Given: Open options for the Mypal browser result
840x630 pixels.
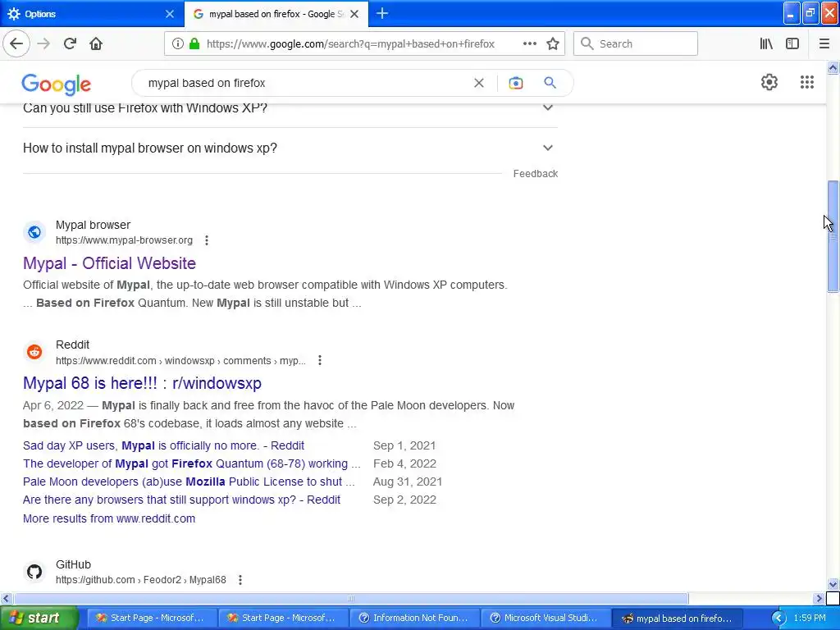Looking at the screenshot, I should pyautogui.click(x=207, y=240).
